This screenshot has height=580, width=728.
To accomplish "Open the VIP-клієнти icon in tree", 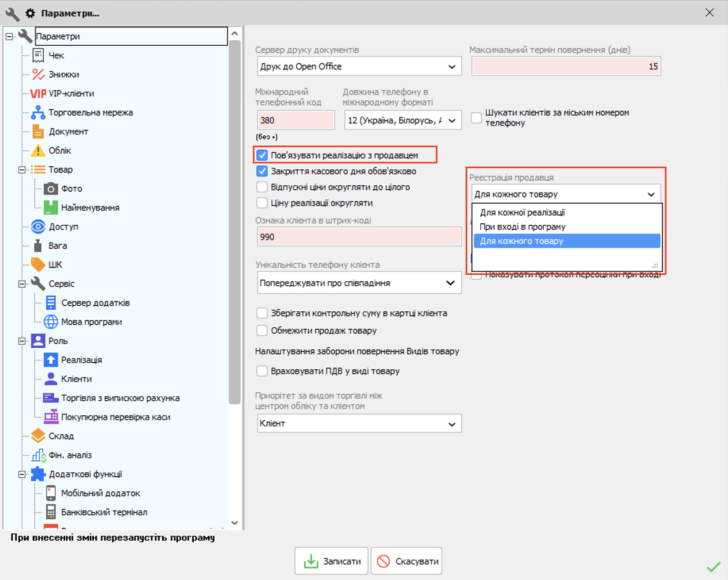I will (x=38, y=94).
